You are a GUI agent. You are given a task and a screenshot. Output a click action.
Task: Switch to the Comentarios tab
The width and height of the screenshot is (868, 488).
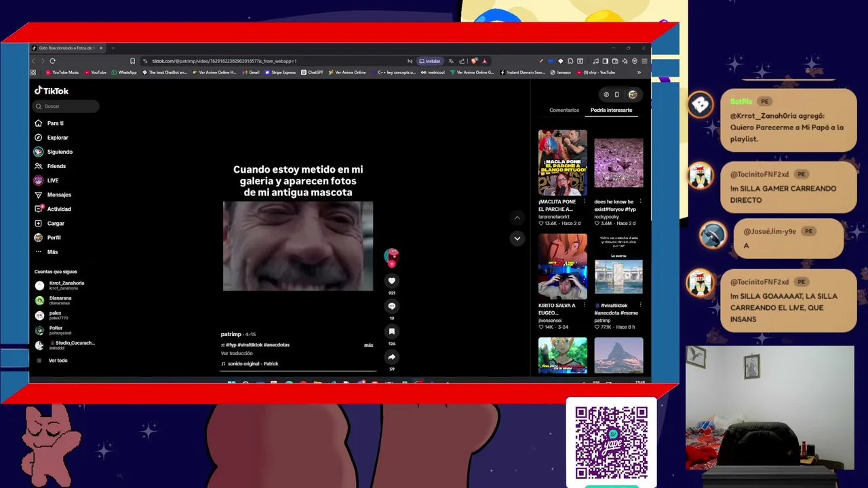[564, 110]
